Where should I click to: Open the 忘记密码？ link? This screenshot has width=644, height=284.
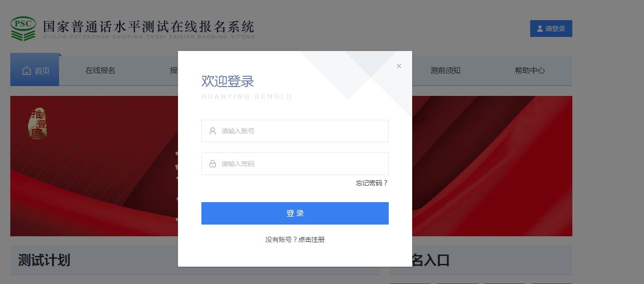(x=372, y=183)
